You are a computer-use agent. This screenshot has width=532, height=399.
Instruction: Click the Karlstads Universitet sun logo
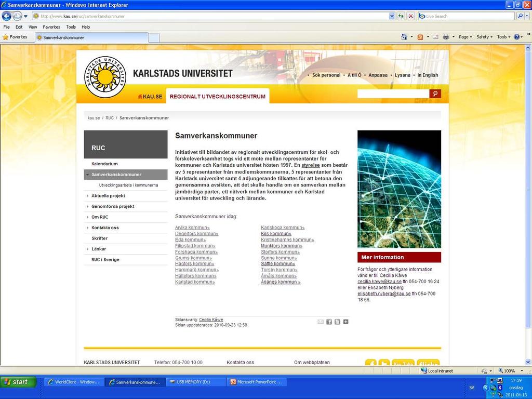pos(105,77)
